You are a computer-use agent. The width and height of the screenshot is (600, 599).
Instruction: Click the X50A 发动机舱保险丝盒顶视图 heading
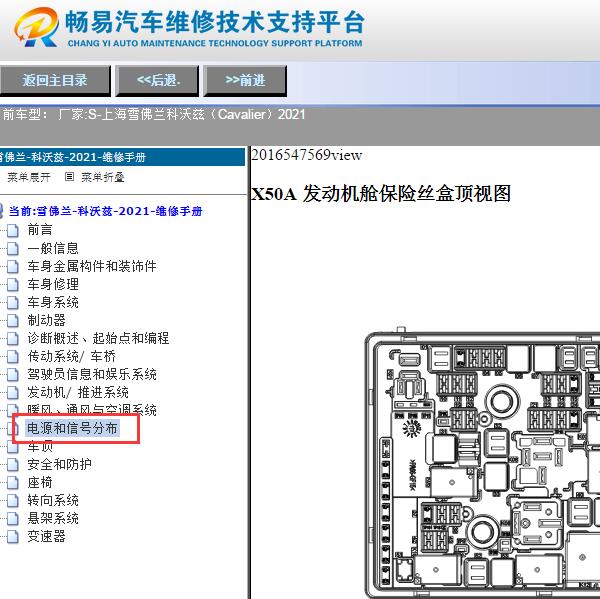click(381, 194)
